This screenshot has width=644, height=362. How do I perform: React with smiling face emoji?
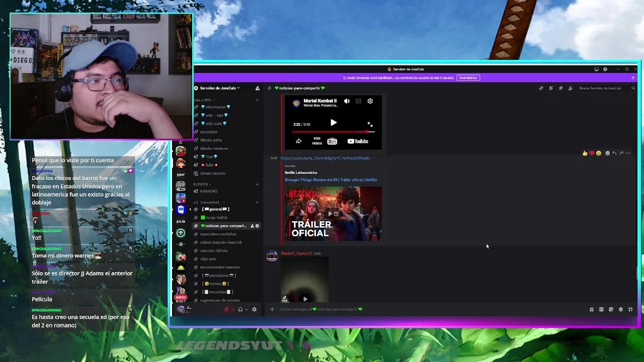coord(598,153)
